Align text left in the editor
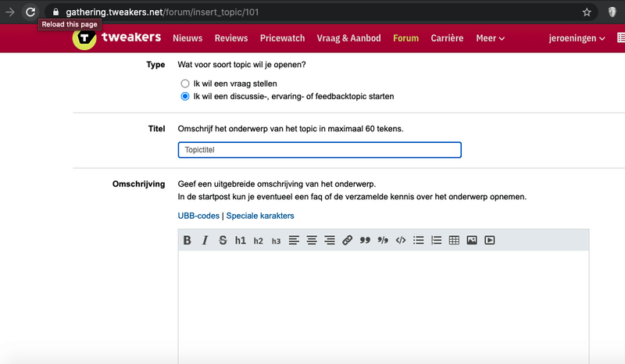 294,240
